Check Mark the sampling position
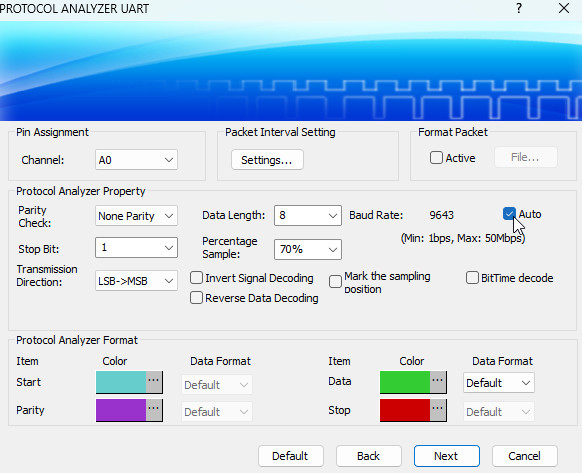This screenshot has width=582, height=473. point(335,281)
